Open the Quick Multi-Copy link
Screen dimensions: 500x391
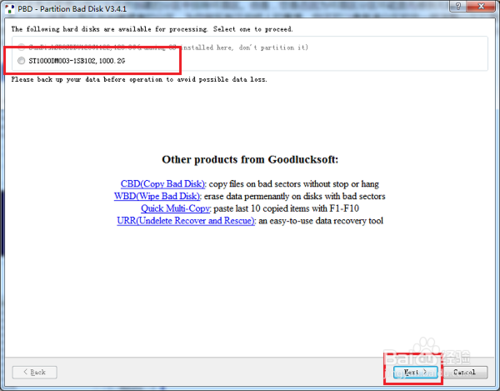click(175, 209)
